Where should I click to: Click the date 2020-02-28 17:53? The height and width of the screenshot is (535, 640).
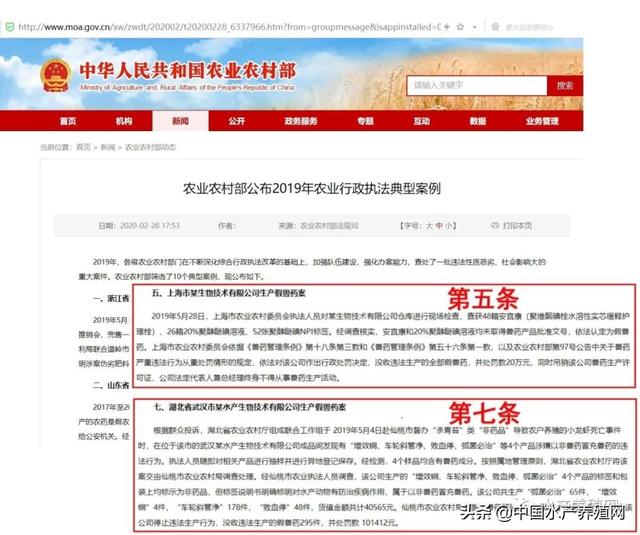[150, 226]
